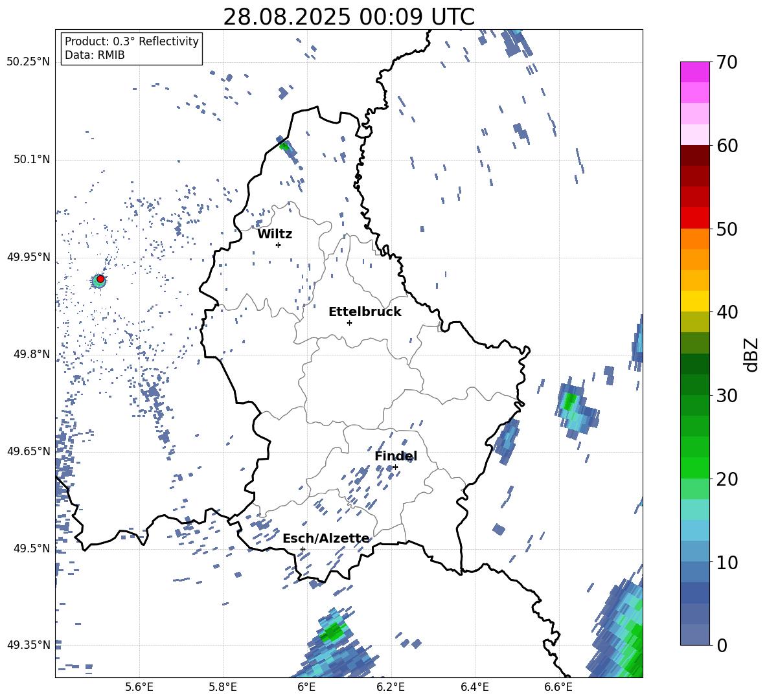767x700 pixels.
Task: Click the cross marker under Esch/Alzette
Action: 303,549
